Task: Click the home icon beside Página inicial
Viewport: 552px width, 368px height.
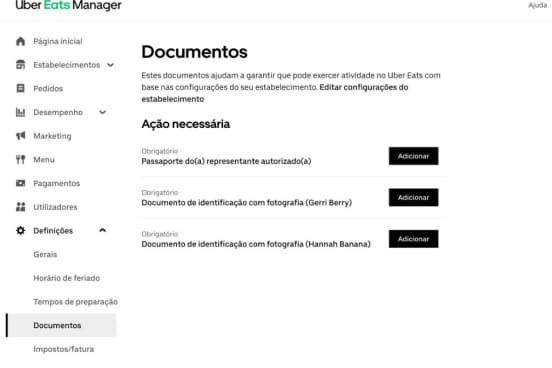Action: click(x=20, y=41)
